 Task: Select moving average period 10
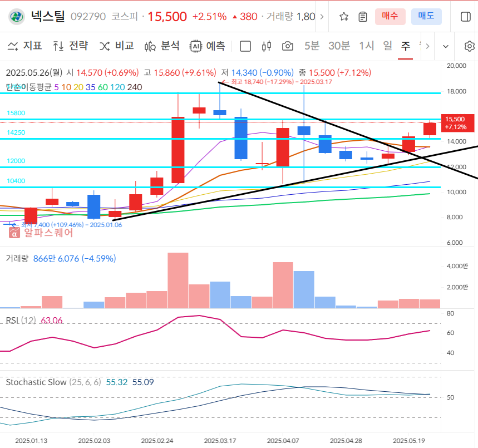pos(66,87)
